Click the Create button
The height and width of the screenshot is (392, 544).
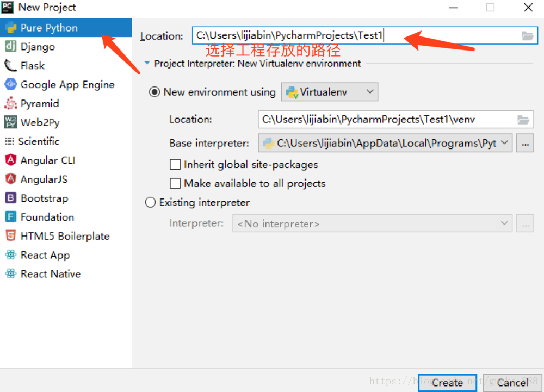pos(447,383)
